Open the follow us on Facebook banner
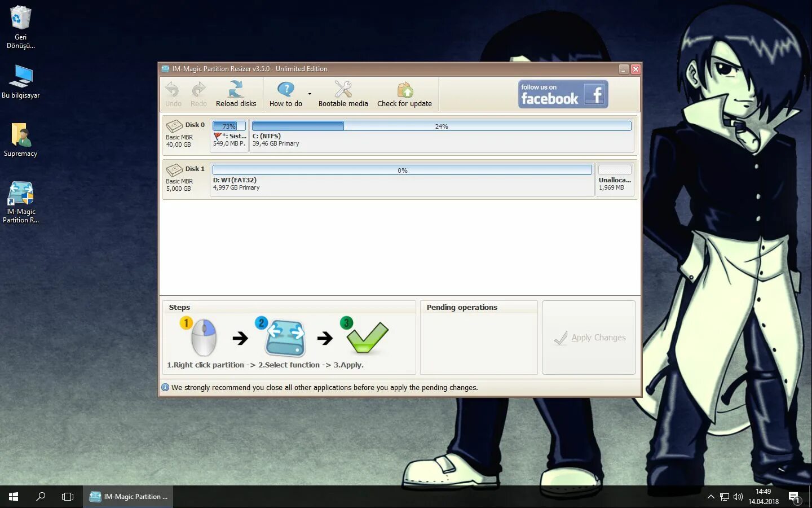 (x=563, y=94)
